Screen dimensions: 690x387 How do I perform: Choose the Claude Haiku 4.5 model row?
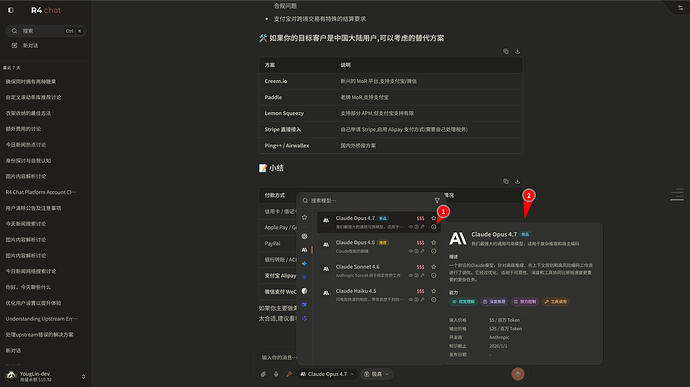(379, 295)
